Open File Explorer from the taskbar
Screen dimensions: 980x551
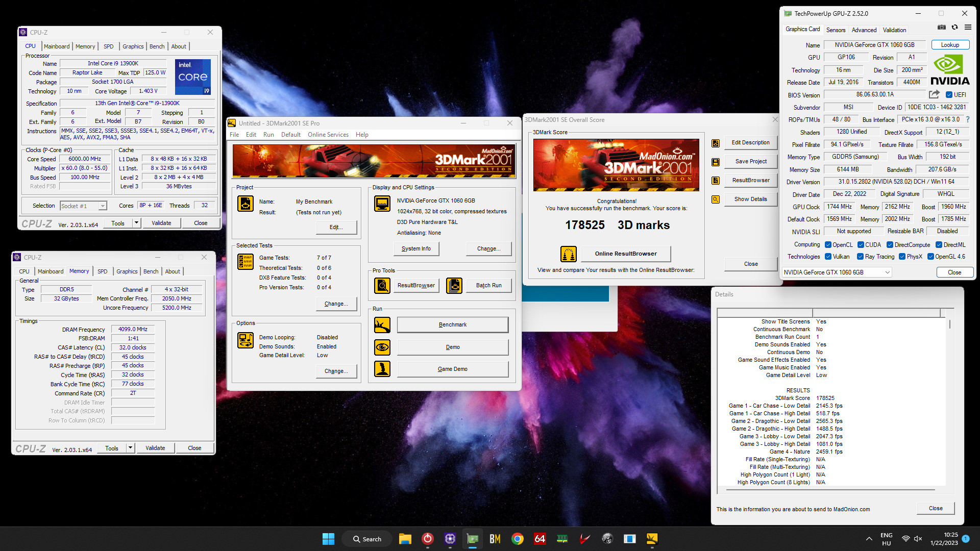tap(405, 539)
